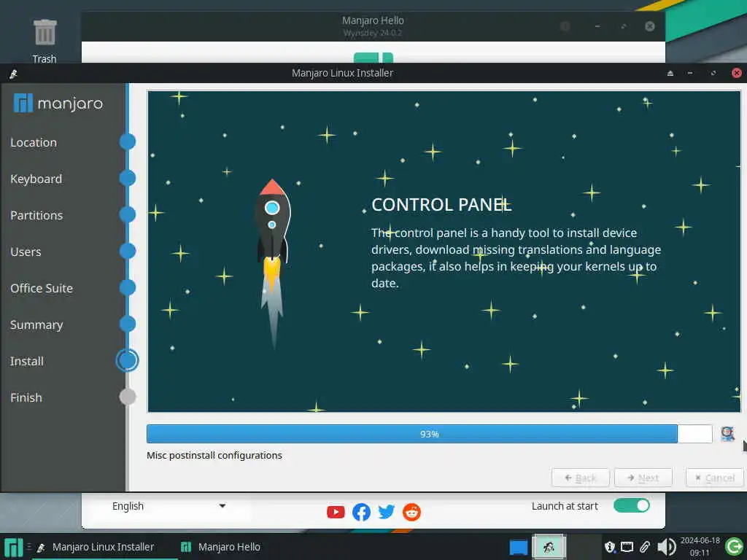747x560 pixels.
Task: Click the 93% installation progress bar
Action: point(429,434)
